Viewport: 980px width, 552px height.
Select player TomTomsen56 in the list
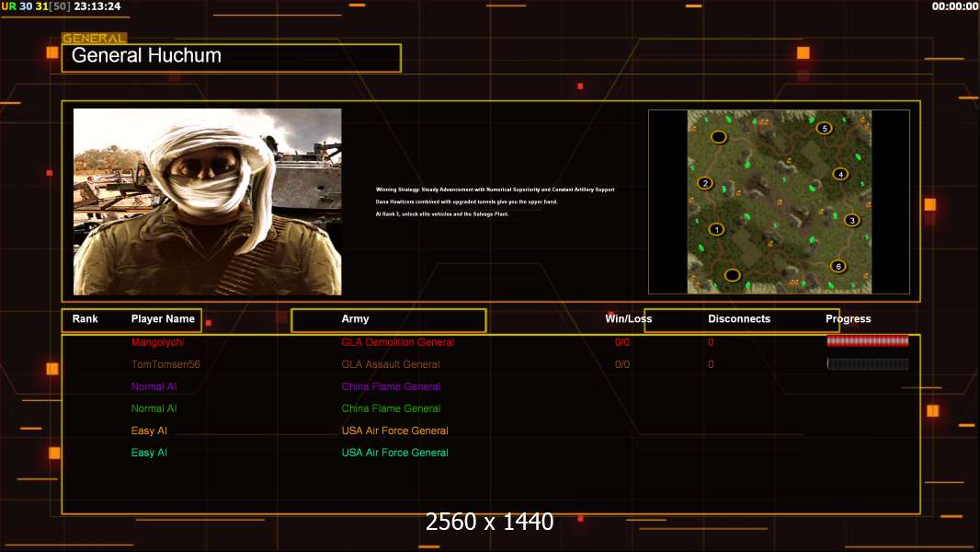point(165,364)
